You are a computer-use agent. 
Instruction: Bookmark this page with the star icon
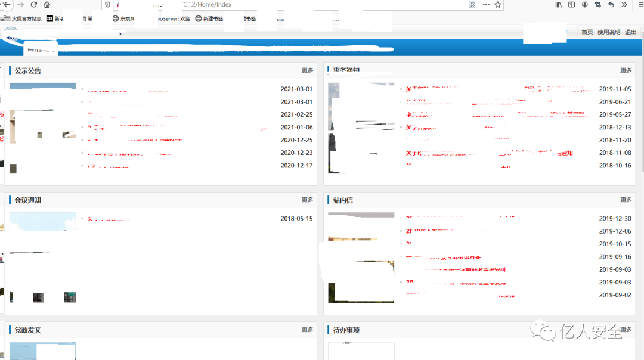498,5
